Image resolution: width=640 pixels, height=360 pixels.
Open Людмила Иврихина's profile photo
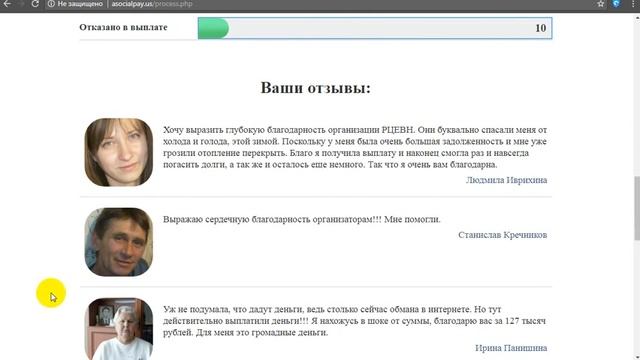coord(119,152)
